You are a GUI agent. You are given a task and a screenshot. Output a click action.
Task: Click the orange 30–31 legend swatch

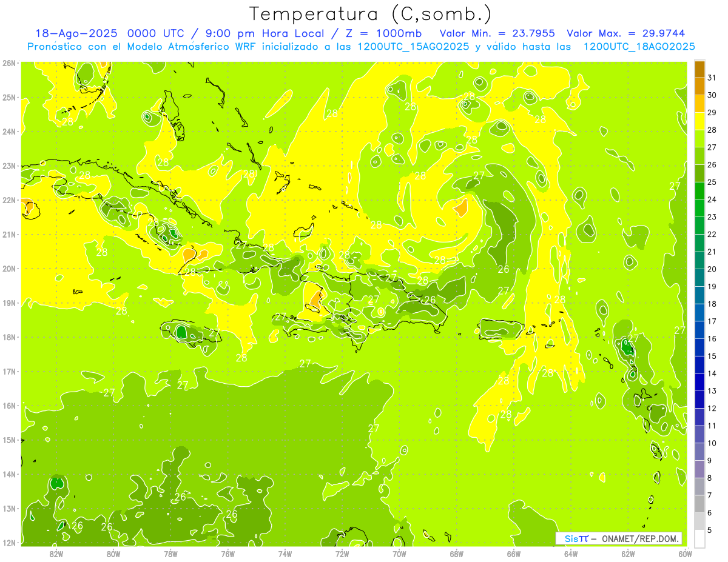tap(699, 87)
